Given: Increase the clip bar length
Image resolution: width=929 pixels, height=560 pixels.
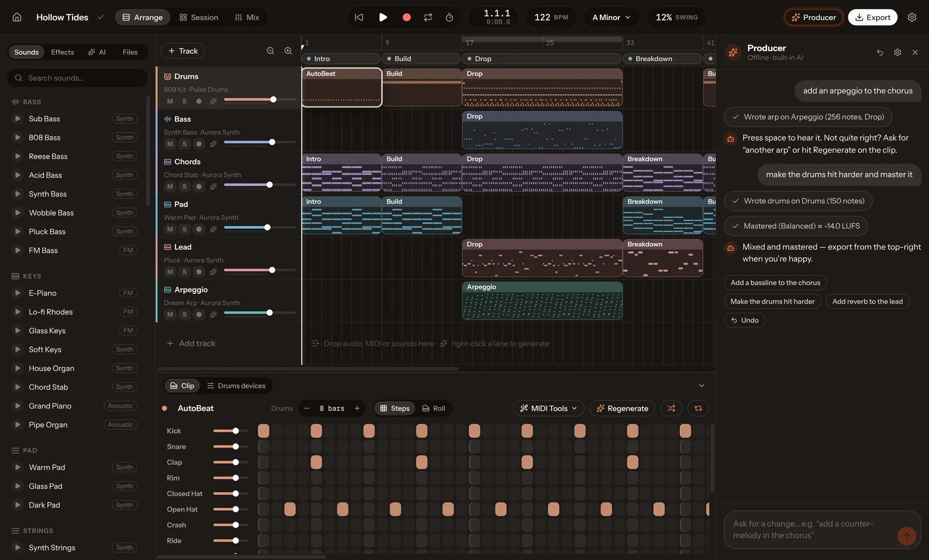Looking at the screenshot, I should [357, 409].
